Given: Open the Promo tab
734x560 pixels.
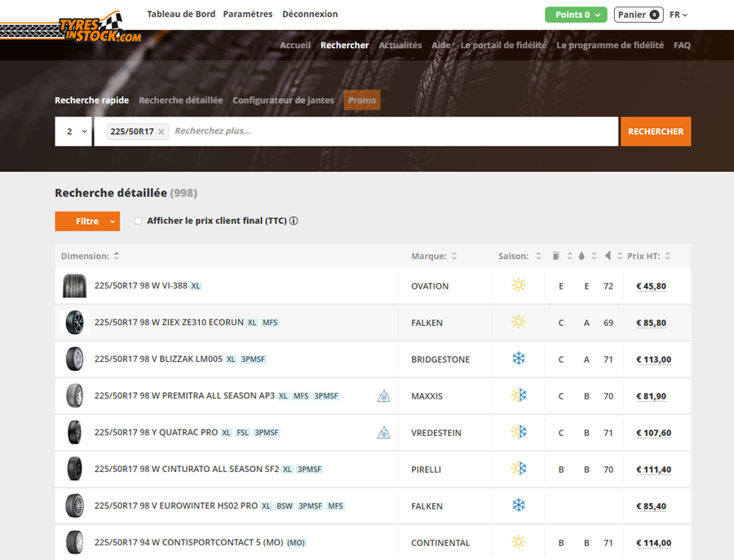Looking at the screenshot, I should point(362,100).
